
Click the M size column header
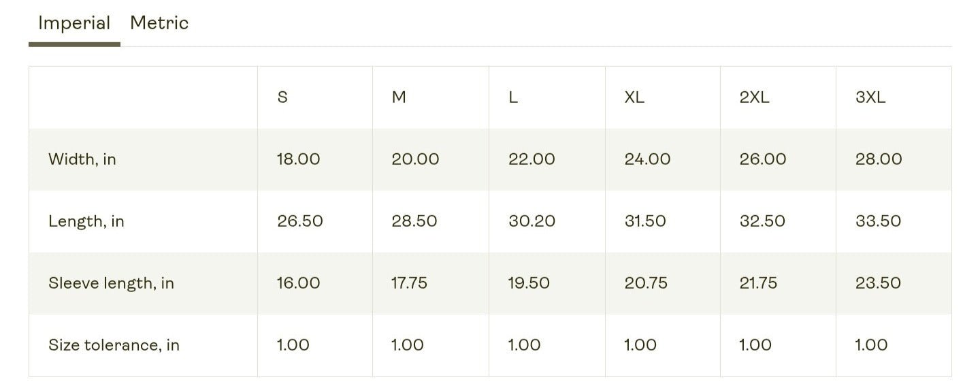tap(399, 97)
